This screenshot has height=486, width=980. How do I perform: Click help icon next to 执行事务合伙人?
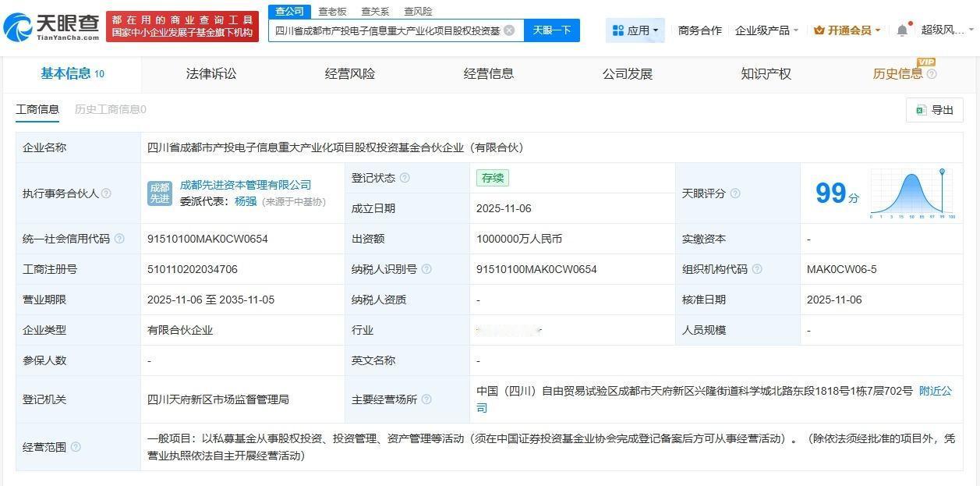107,193
